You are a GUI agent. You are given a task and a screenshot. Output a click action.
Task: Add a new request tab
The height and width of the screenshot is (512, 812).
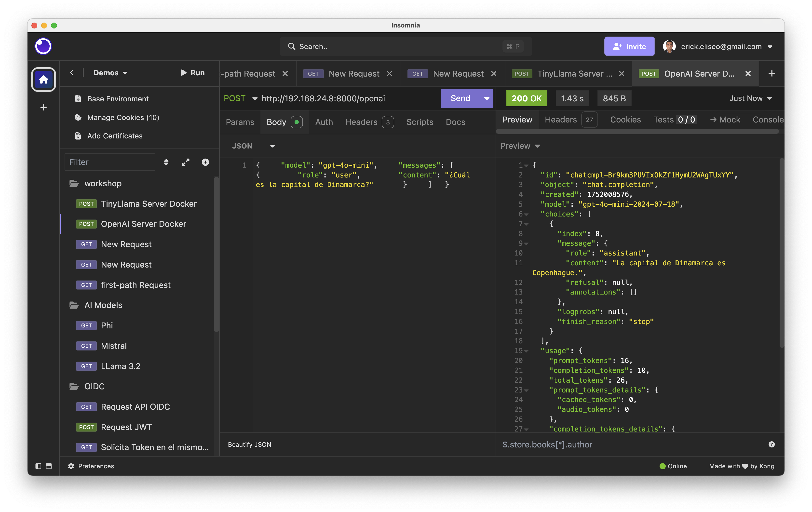click(x=771, y=74)
